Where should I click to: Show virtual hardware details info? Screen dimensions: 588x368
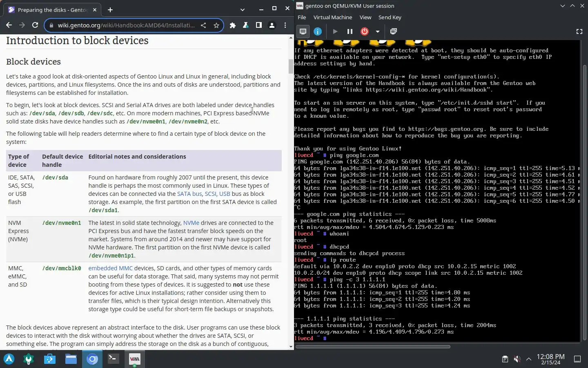click(x=318, y=31)
